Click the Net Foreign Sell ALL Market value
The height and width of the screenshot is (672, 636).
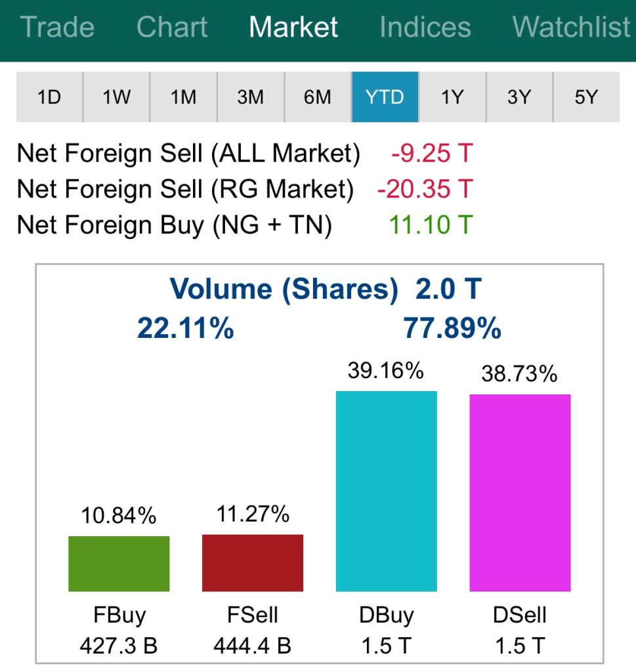431,154
